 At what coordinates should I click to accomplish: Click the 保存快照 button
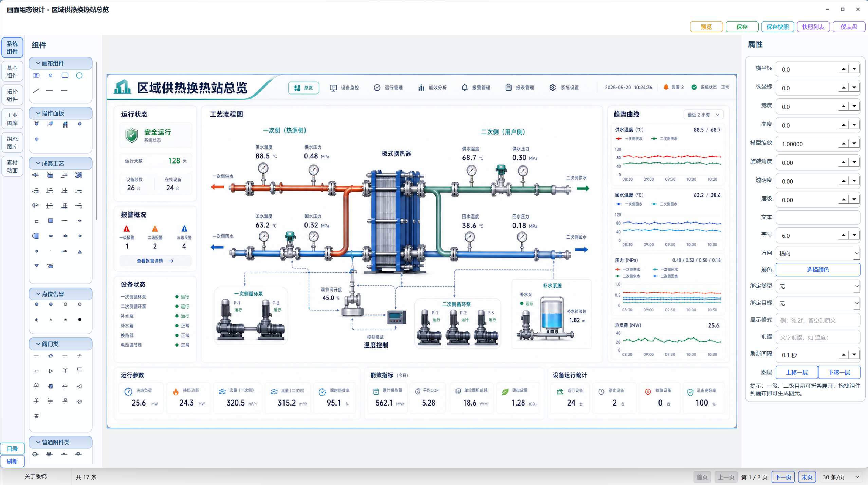point(777,27)
